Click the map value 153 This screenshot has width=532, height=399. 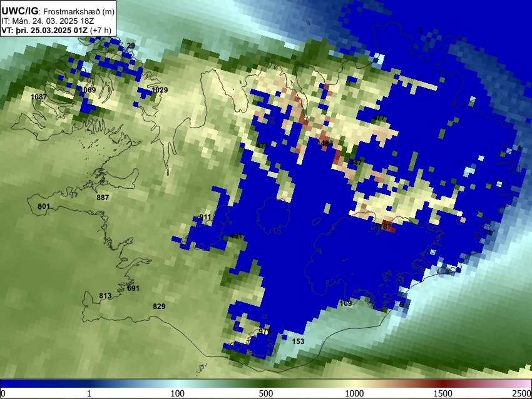298,341
